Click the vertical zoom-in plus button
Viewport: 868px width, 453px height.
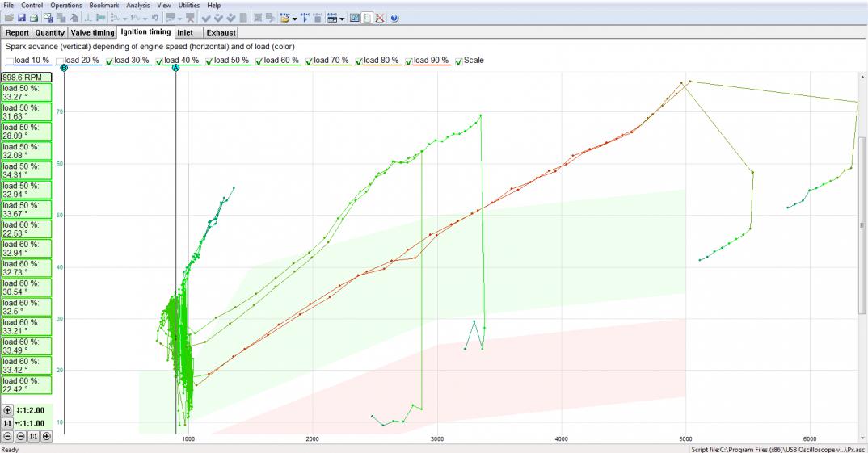coord(7,410)
